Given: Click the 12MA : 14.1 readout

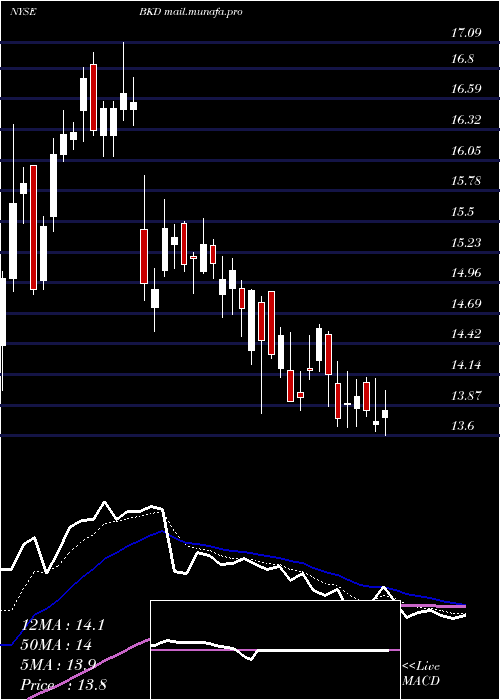Looking at the screenshot, I should pyautogui.click(x=62, y=625).
